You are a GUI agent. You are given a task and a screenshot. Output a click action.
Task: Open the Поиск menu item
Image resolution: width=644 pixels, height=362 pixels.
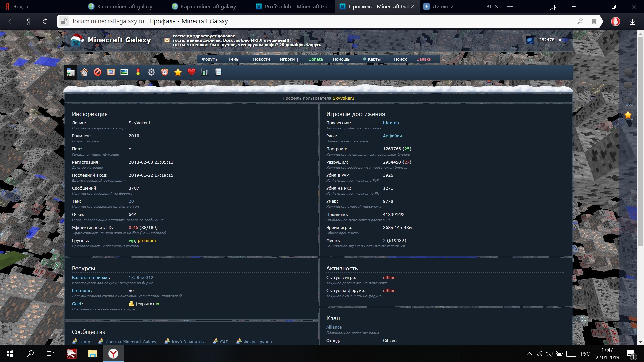[x=400, y=59]
